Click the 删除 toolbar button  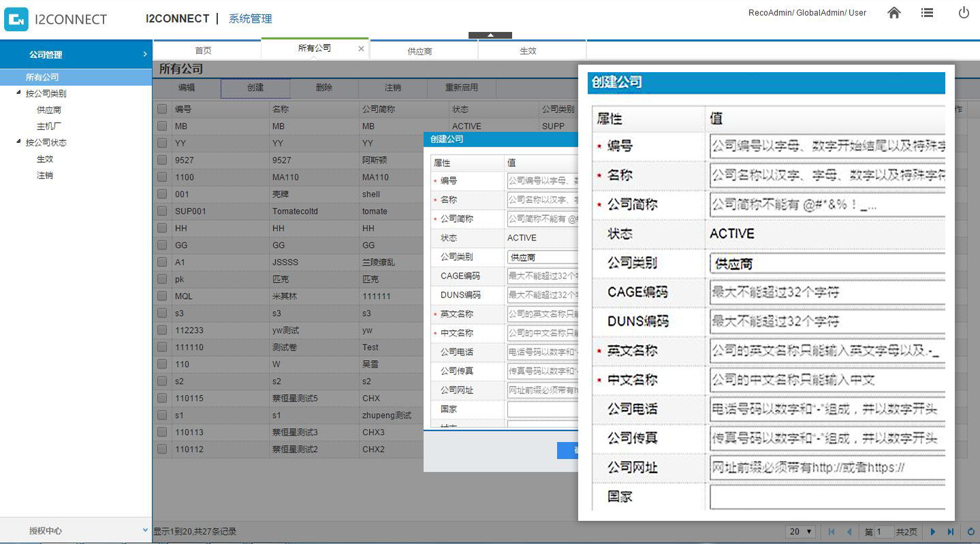324,88
